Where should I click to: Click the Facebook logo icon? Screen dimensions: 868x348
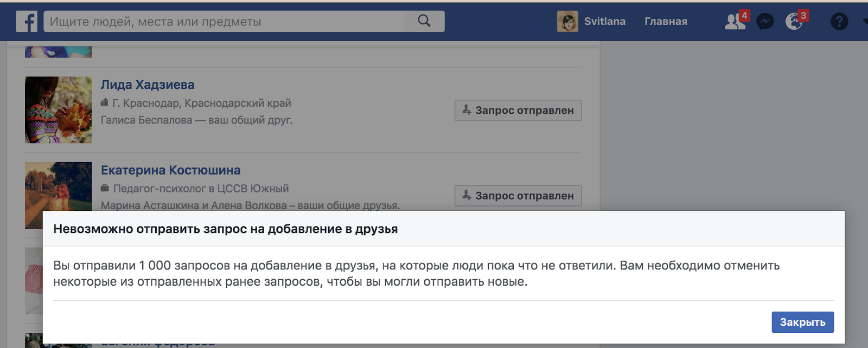pyautogui.click(x=27, y=22)
